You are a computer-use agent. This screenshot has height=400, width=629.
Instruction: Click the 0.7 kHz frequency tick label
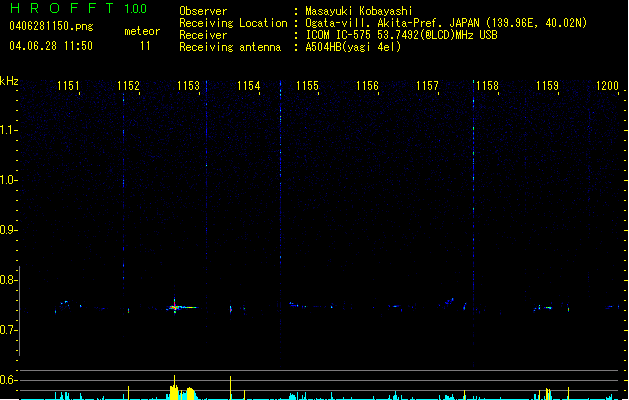pyautogui.click(x=8, y=330)
